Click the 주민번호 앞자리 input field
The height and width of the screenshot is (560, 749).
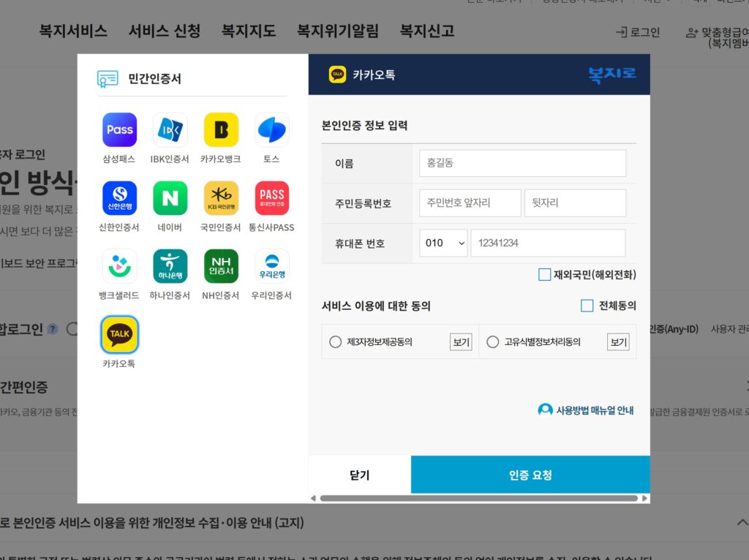pos(470,203)
